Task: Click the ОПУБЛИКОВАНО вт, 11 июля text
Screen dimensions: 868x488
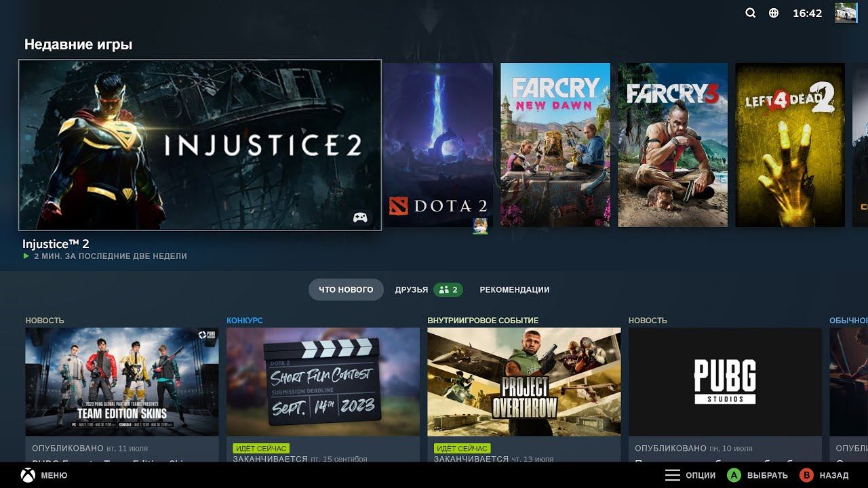Action: tap(90, 449)
